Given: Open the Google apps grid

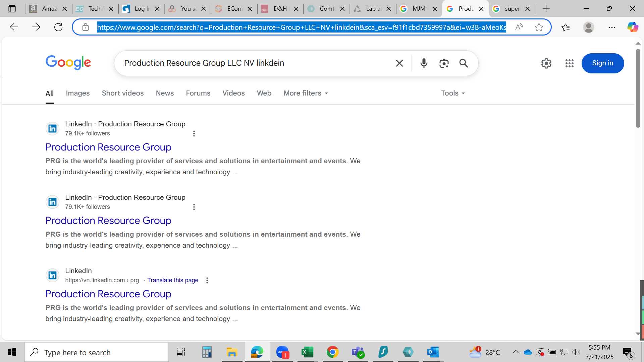Looking at the screenshot, I should click(570, 63).
